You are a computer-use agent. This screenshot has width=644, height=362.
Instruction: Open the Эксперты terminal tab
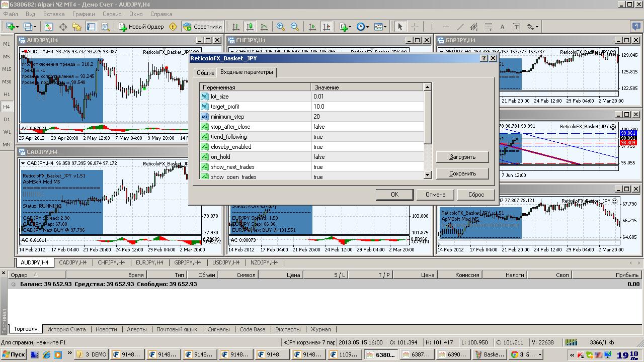(288, 329)
